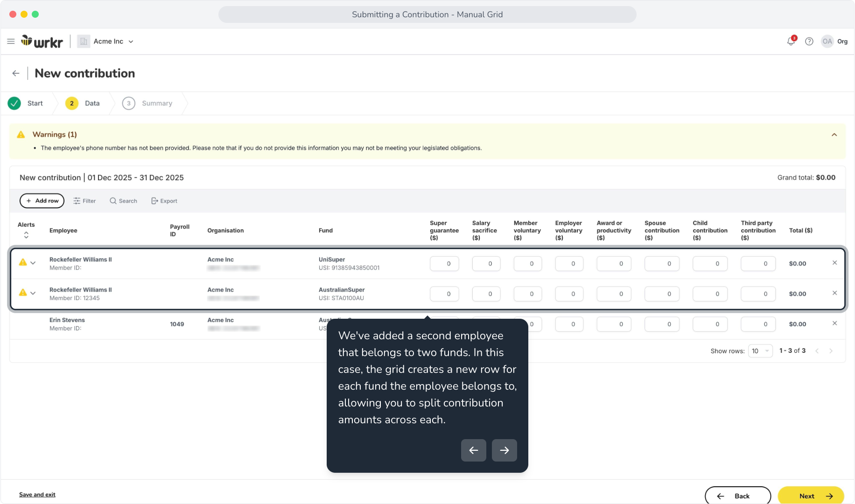The image size is (855, 504).
Task: Click UniSuper fund name
Action: coord(332,259)
